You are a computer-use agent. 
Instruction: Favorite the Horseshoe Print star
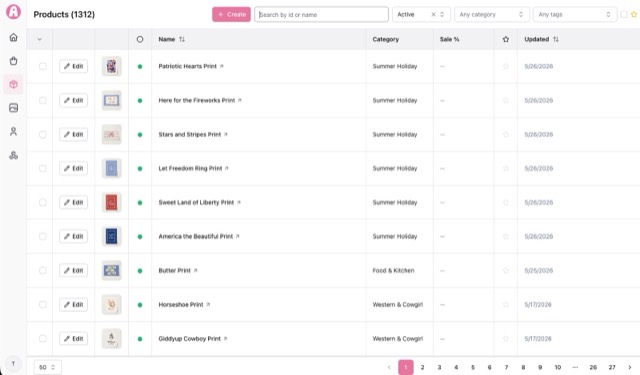click(506, 305)
